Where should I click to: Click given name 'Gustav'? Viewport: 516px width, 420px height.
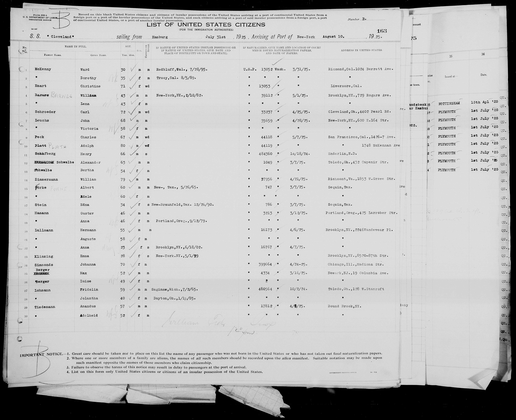pyautogui.click(x=87, y=213)
